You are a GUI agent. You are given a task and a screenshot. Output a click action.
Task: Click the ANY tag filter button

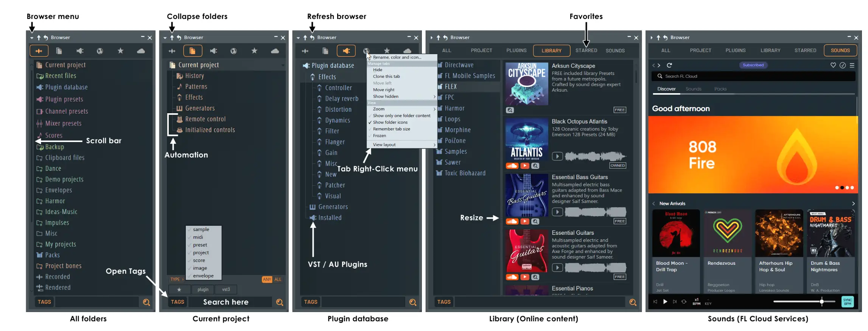267,279
